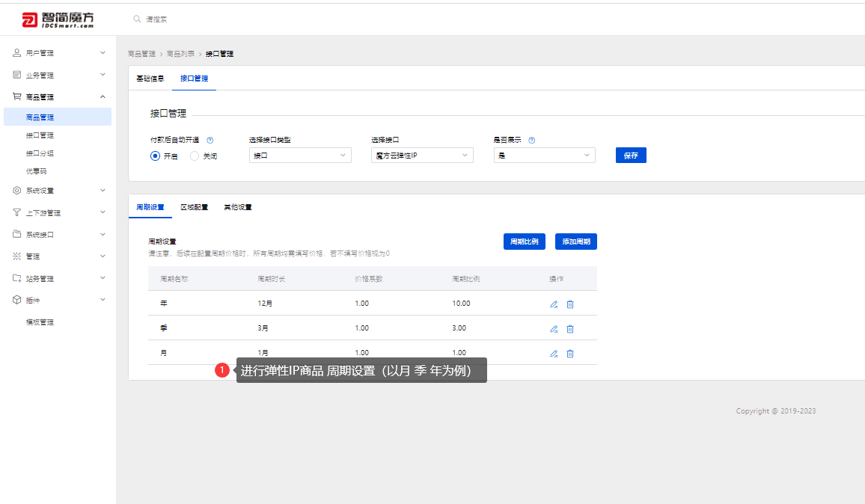Switch to the 基础信息 tab
865x504 pixels.
(x=150, y=79)
